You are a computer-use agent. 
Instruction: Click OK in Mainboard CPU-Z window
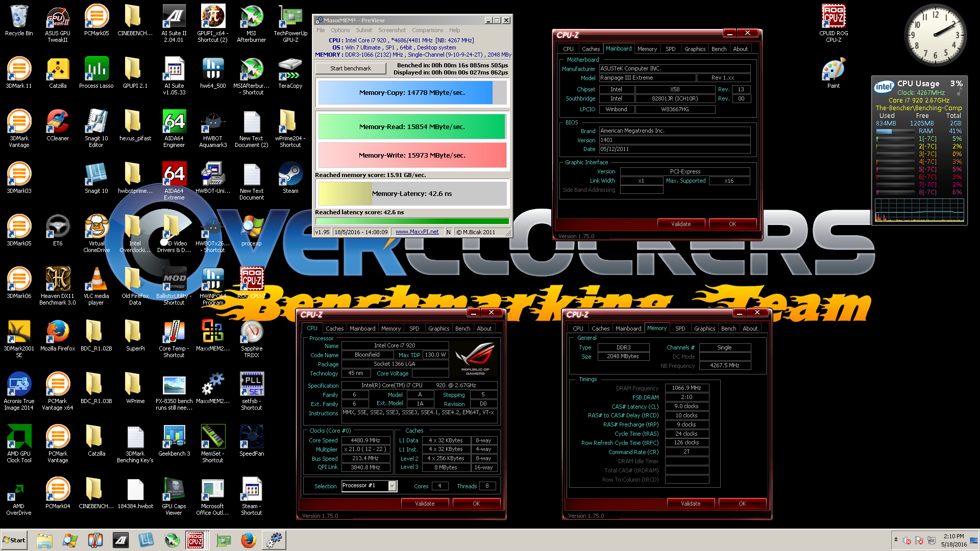[x=732, y=224]
